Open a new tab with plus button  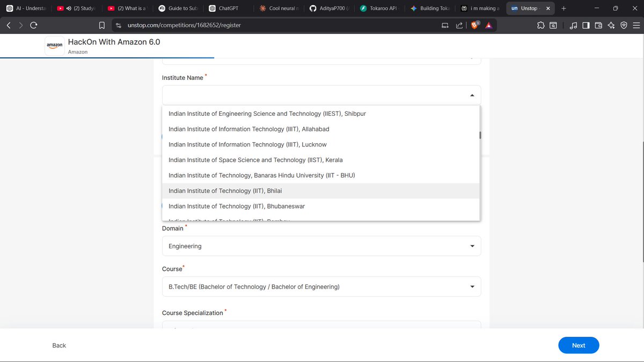(x=563, y=8)
